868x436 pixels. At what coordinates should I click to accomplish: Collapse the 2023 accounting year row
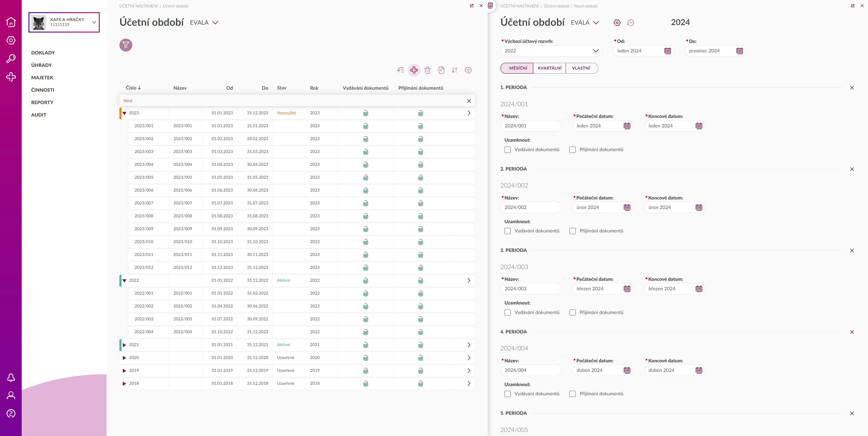click(x=124, y=113)
